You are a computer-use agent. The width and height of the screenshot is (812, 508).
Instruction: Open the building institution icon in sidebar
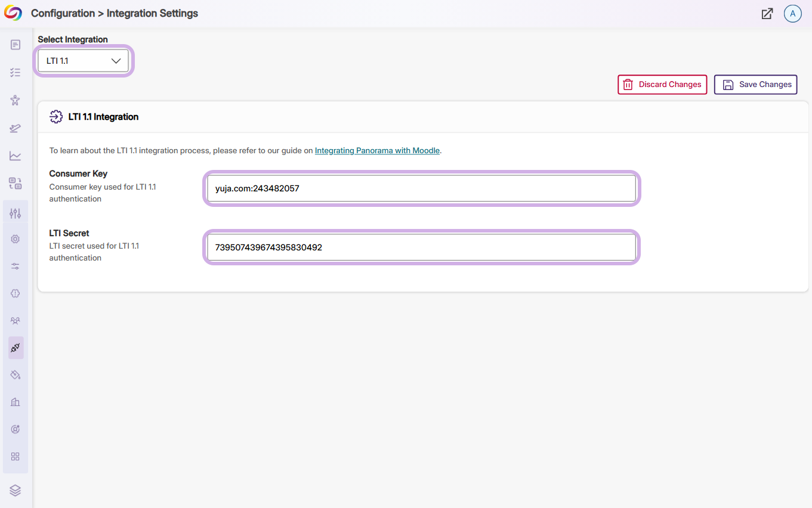pos(16,402)
